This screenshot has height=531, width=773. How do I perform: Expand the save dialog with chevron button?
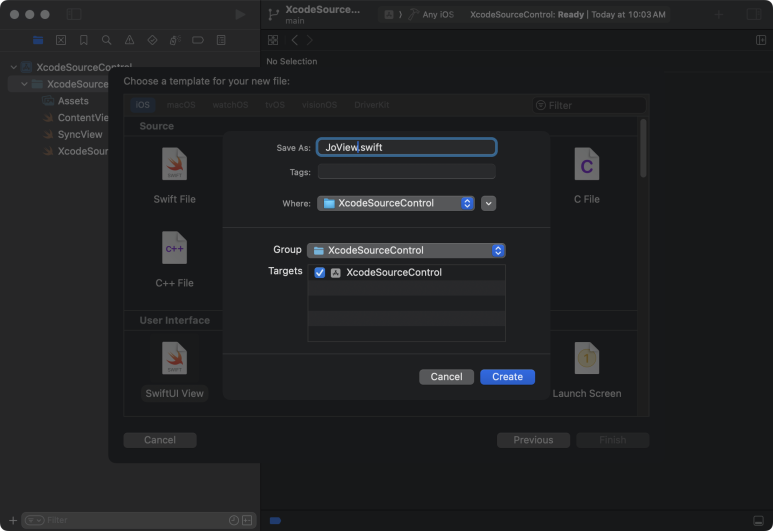click(488, 203)
